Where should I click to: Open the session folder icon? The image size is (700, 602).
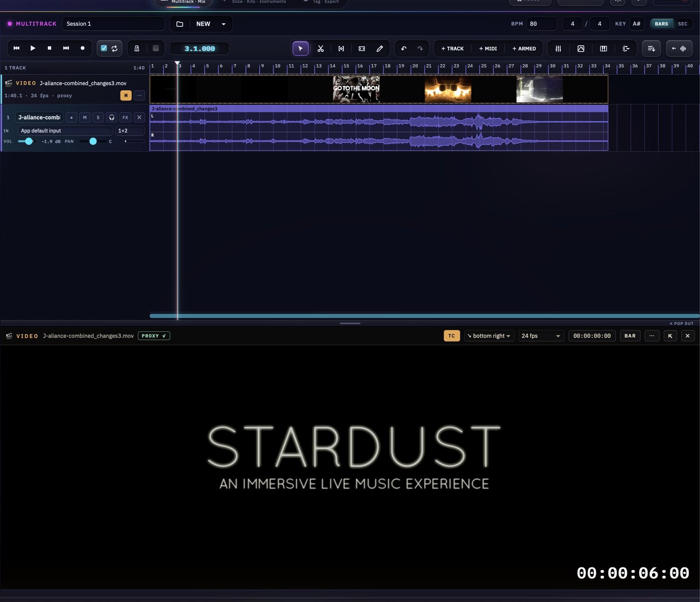(180, 24)
